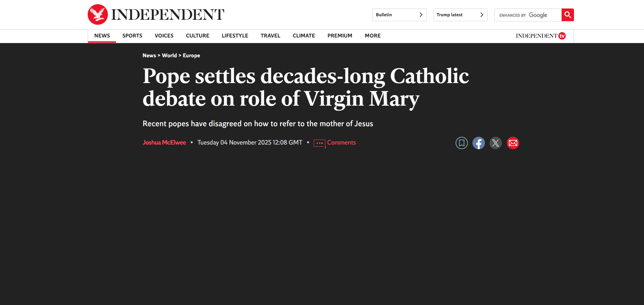Expand the MORE navigation menu

tap(372, 36)
